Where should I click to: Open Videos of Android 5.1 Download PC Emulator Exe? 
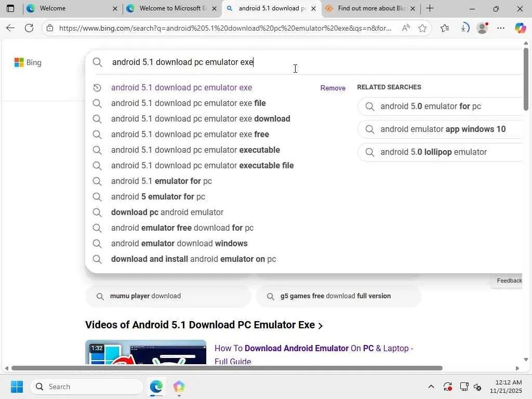[204, 325]
